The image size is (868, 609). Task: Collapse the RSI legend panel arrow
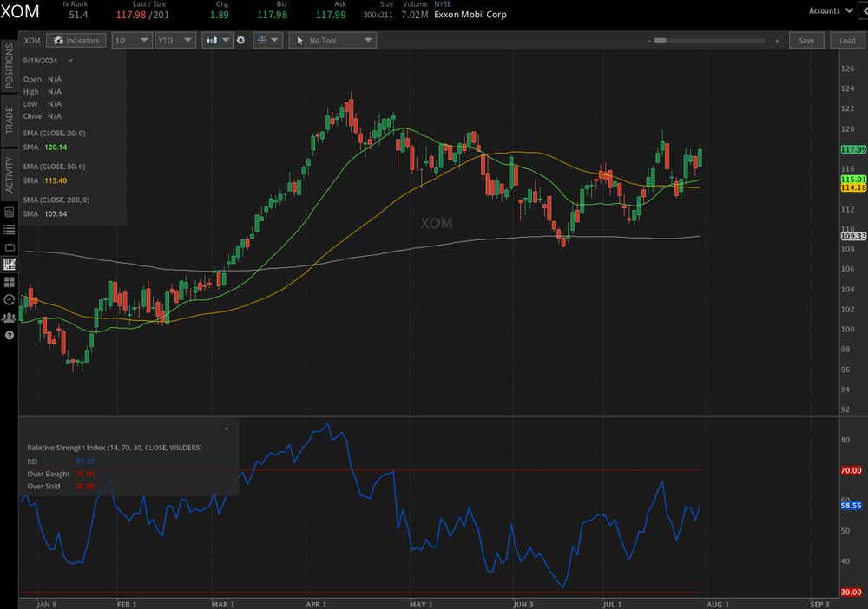pos(226,429)
